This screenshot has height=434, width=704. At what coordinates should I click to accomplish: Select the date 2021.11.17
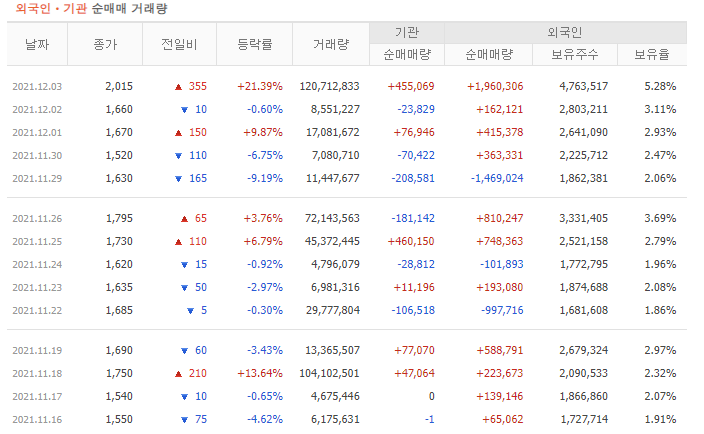pos(37,396)
